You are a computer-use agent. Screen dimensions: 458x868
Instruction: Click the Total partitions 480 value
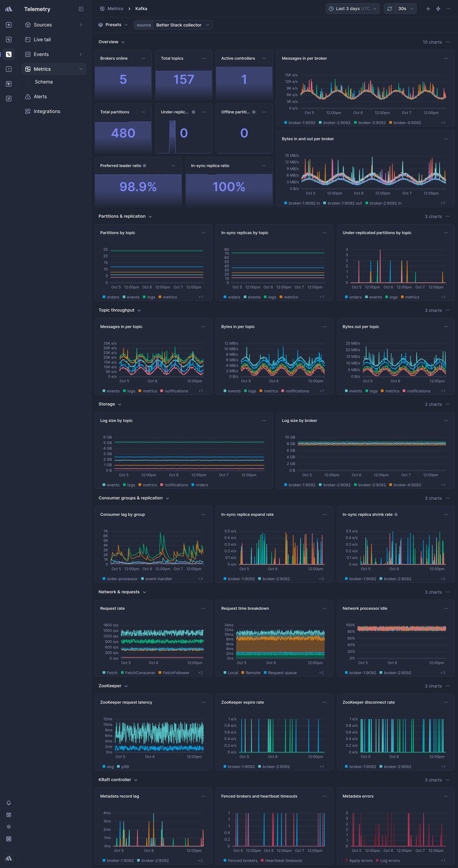tap(123, 133)
